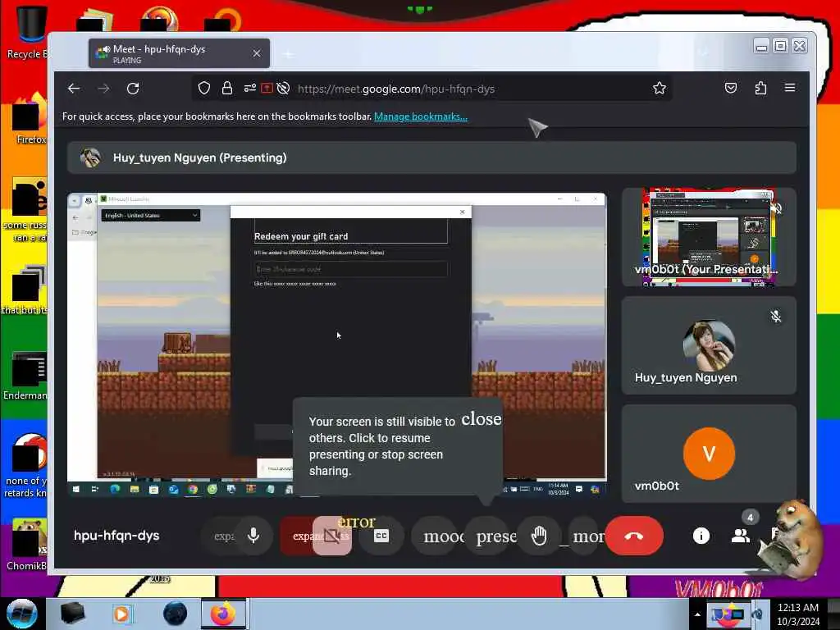This screenshot has width=840, height=630.
Task: Click the screen sharing indicator in address bar
Action: [x=267, y=88]
